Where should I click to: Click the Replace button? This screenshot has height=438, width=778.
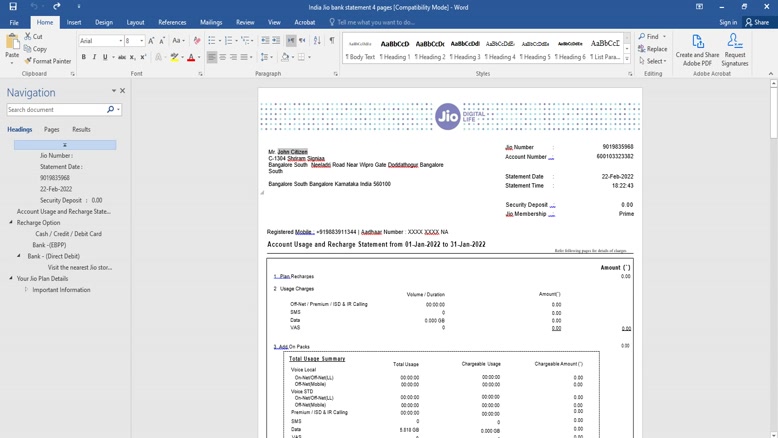point(652,49)
